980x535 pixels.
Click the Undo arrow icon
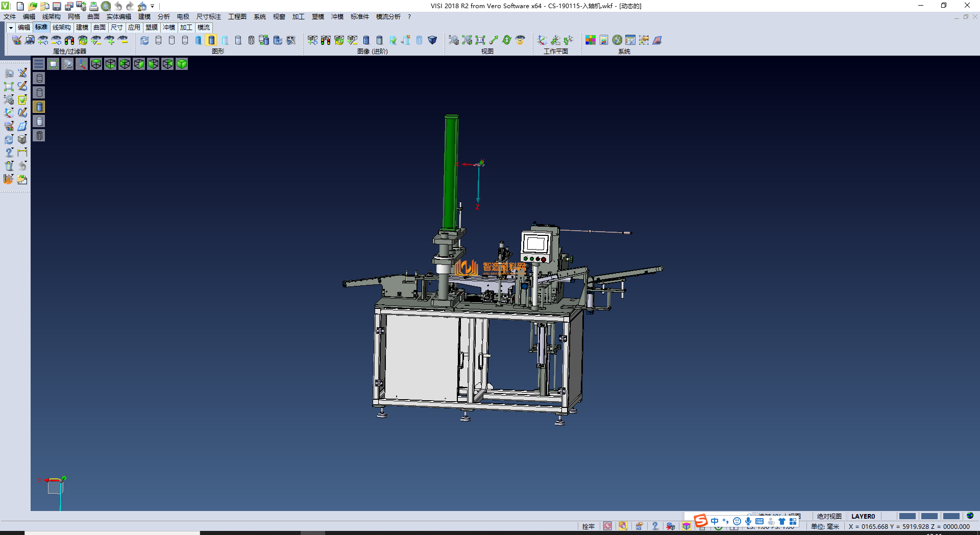coord(118,6)
